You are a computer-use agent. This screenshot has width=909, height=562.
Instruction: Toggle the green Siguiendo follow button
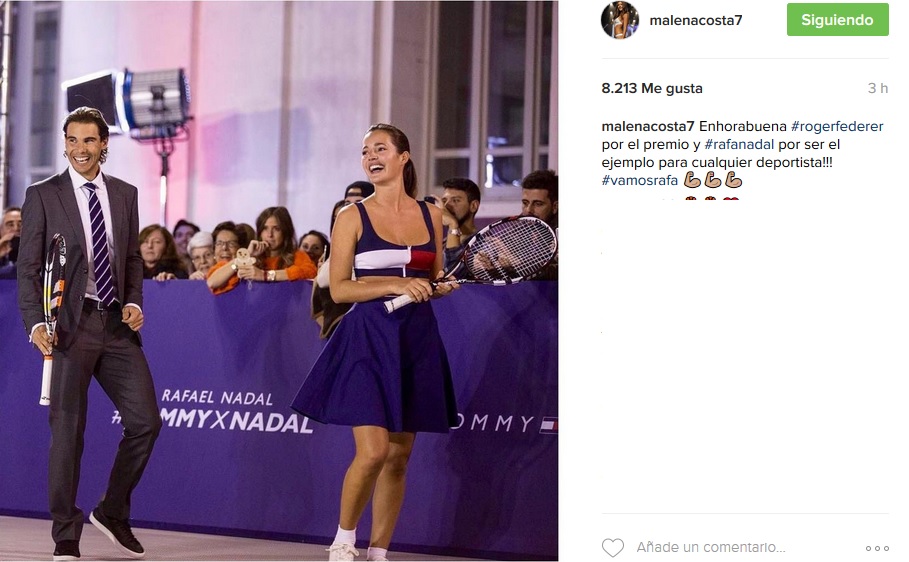[837, 20]
